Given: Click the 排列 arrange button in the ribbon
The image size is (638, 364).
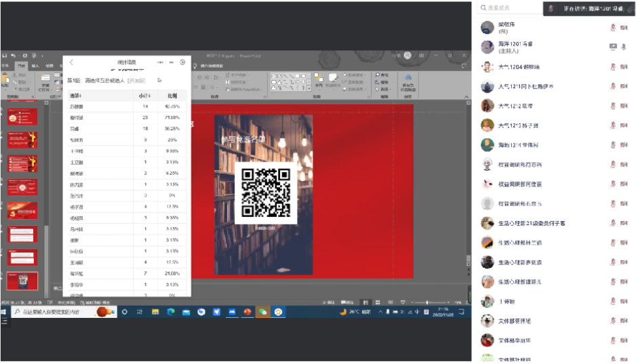Looking at the screenshot, I should click(x=319, y=86).
